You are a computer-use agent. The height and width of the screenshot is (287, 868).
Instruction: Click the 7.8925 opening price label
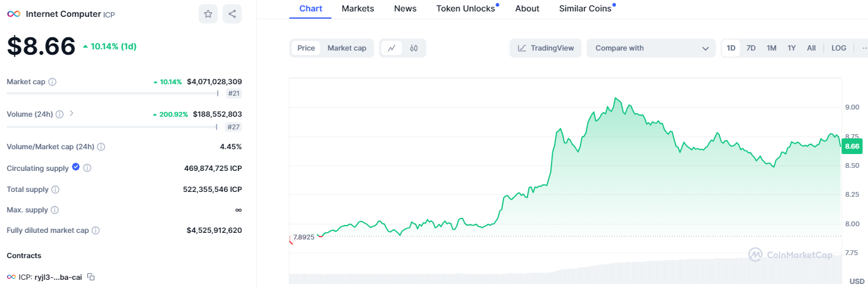(304, 237)
